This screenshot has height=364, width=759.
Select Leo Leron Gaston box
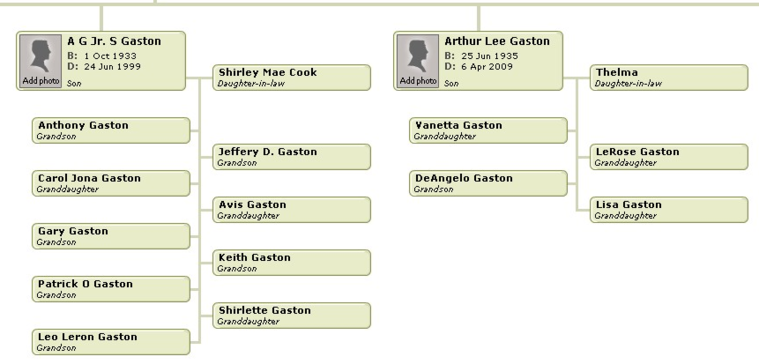[111, 342]
